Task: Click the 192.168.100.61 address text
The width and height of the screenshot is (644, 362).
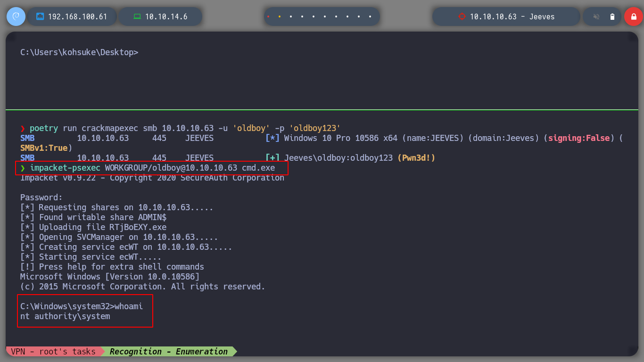Action: click(x=78, y=16)
